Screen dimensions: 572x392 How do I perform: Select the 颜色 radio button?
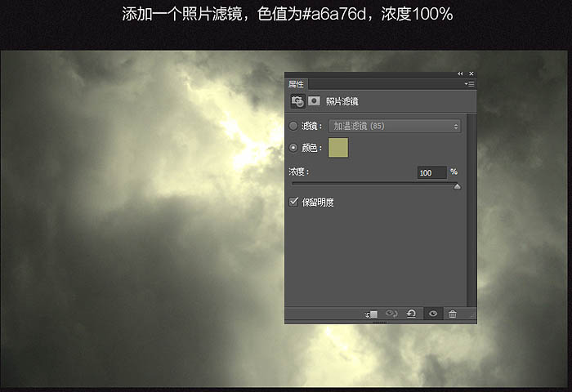tap(293, 148)
